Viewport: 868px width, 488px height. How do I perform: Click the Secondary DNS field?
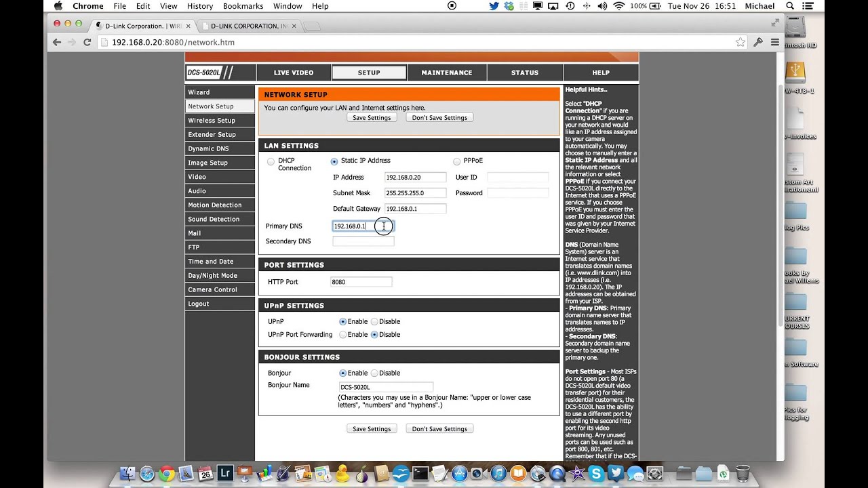pyautogui.click(x=363, y=241)
